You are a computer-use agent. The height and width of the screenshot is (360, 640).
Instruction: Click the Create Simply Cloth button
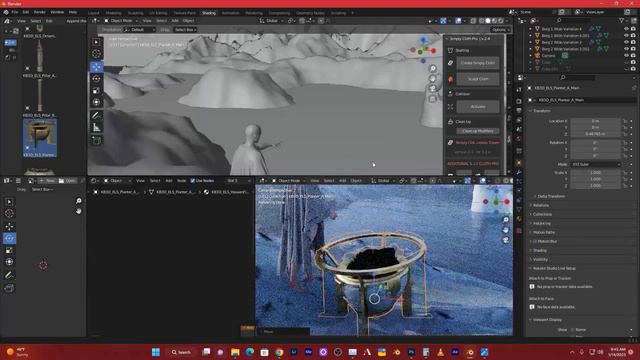[478, 63]
